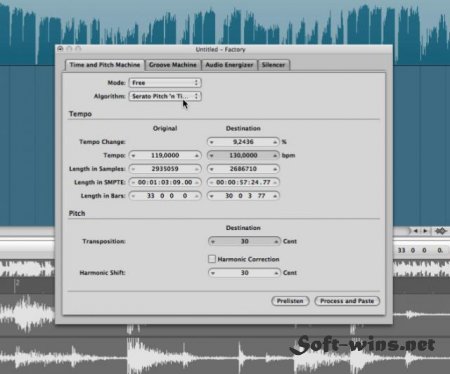Increase destination Tempo 130,0000 arrow

[x=275, y=156]
